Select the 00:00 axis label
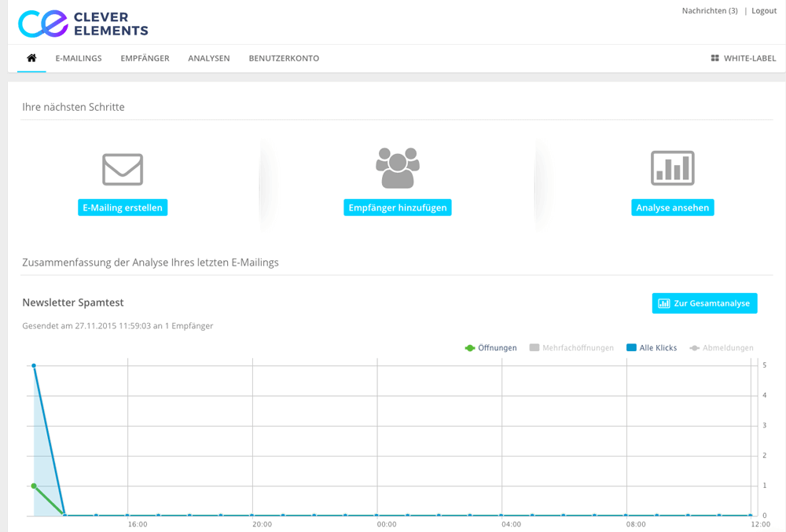The image size is (786, 532). pos(387,524)
